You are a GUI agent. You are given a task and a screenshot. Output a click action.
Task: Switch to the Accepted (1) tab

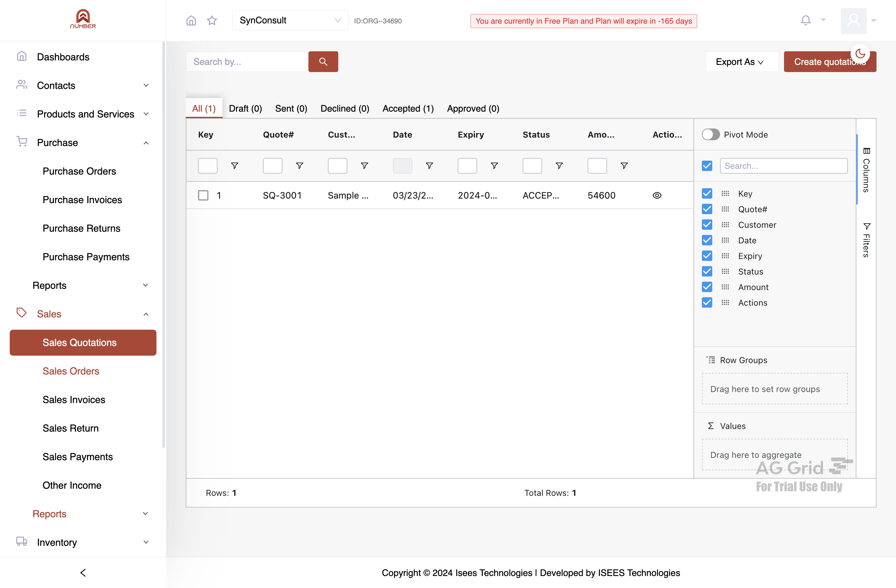coord(408,108)
